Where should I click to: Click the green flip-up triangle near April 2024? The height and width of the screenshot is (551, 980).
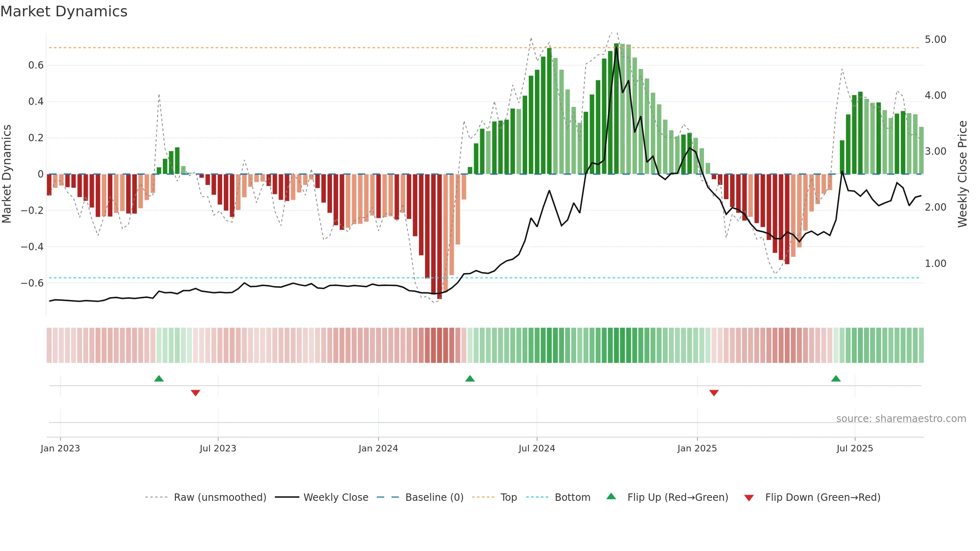(x=470, y=378)
